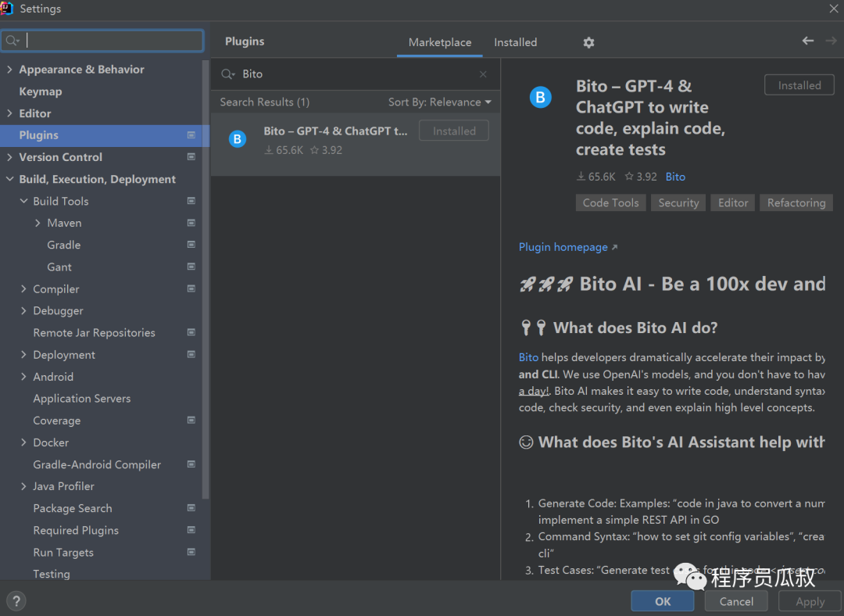The height and width of the screenshot is (616, 844).
Task: Click the project-level icon beside Gant
Action: (x=191, y=267)
